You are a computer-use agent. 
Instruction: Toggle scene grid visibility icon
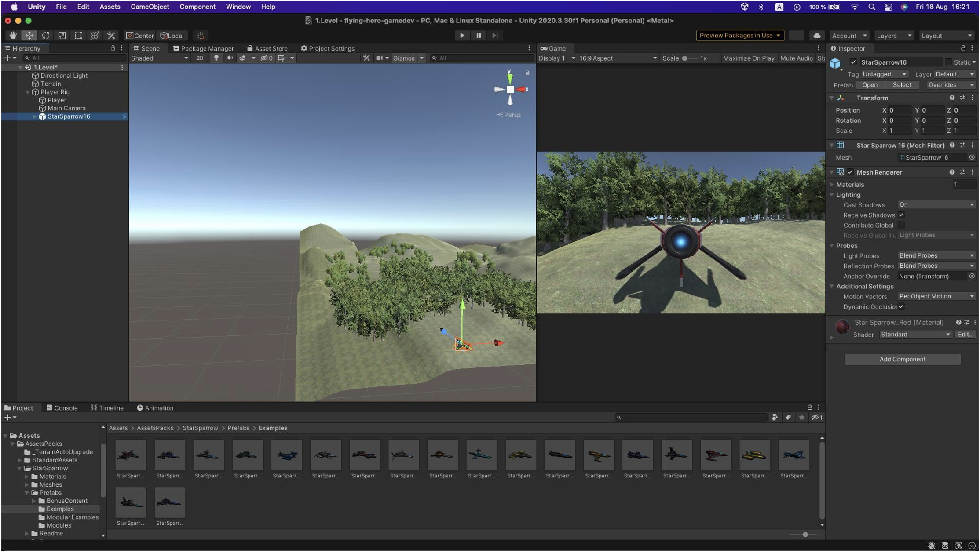[281, 58]
